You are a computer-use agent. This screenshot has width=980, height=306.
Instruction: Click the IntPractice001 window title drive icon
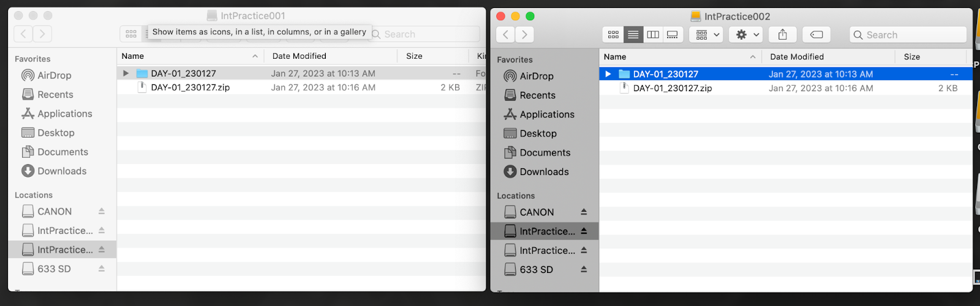[212, 16]
